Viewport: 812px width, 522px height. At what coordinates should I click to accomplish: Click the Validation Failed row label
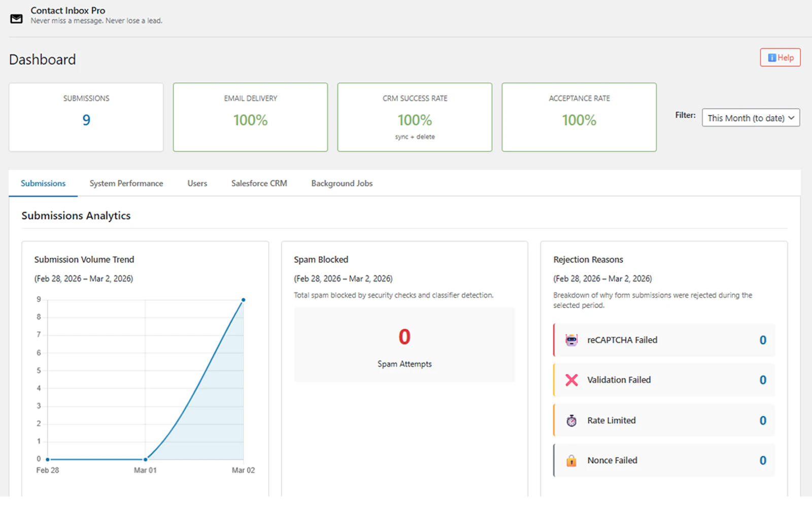[619, 380]
